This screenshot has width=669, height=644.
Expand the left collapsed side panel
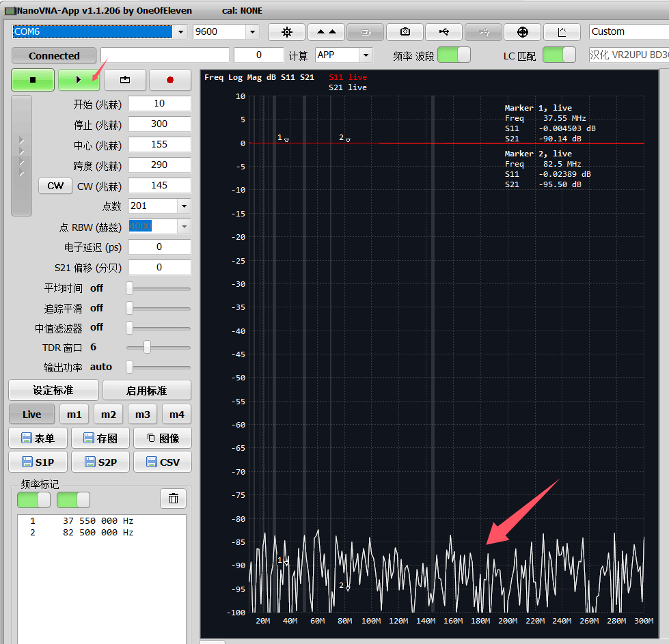(21, 156)
